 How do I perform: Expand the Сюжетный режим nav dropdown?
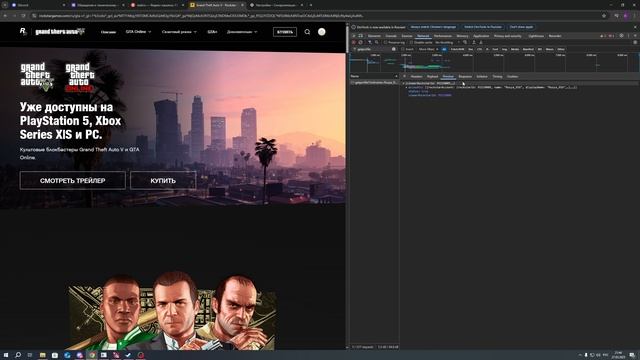pos(179,32)
